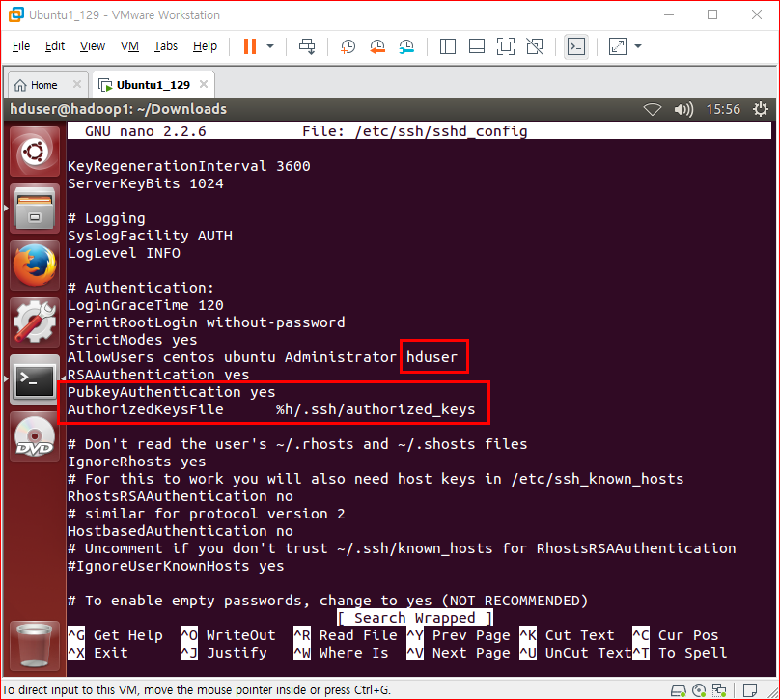Screen dimensions: 780x700
Task: Click the 15:56 clock indicator
Action: coord(723,109)
